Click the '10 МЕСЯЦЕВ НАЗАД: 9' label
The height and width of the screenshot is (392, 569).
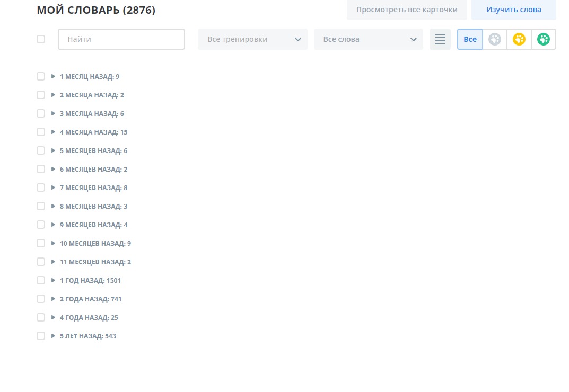click(x=95, y=243)
